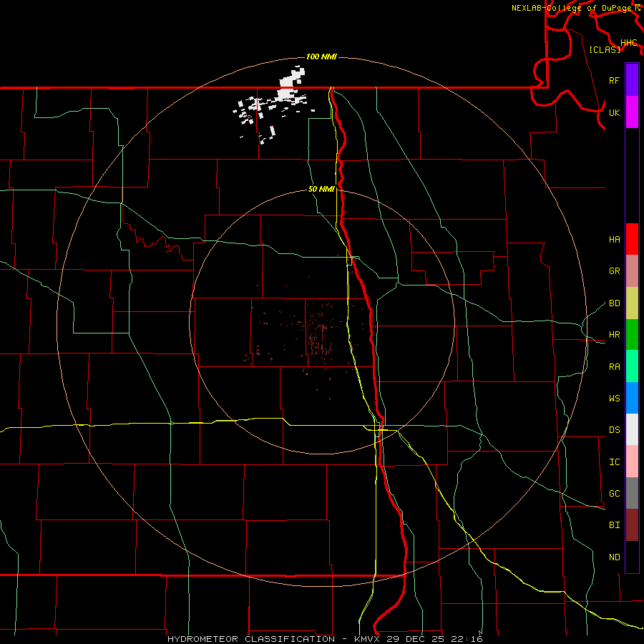The height and width of the screenshot is (644, 644).
Task: Click the BD yellow-olive color swatch
Action: (x=632, y=303)
